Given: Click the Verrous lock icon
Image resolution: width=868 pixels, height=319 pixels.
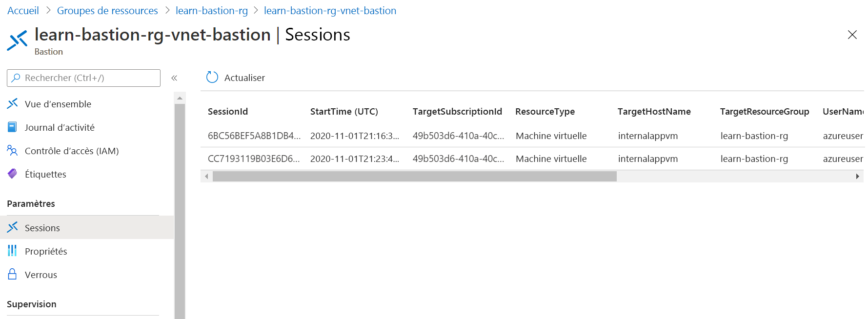Looking at the screenshot, I should point(12,274).
